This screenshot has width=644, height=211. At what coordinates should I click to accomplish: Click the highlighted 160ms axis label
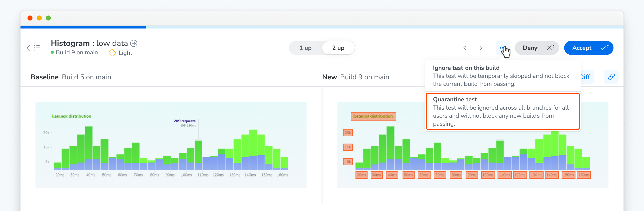pos(584,175)
